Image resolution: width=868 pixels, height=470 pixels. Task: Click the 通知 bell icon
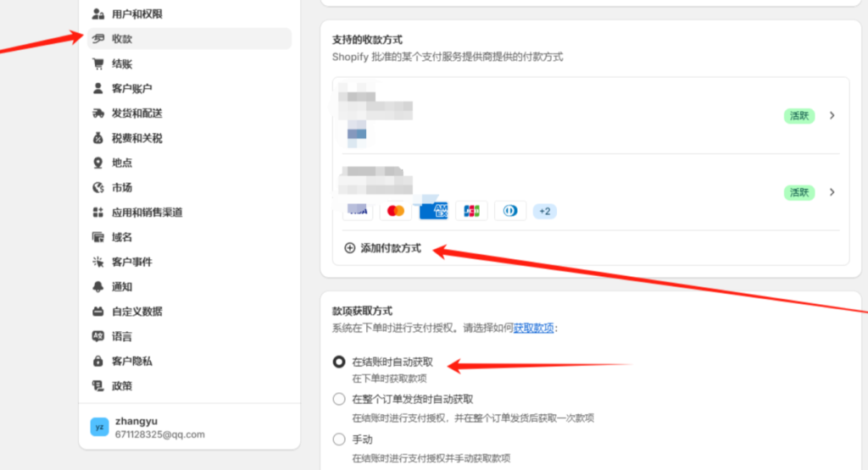coord(98,286)
